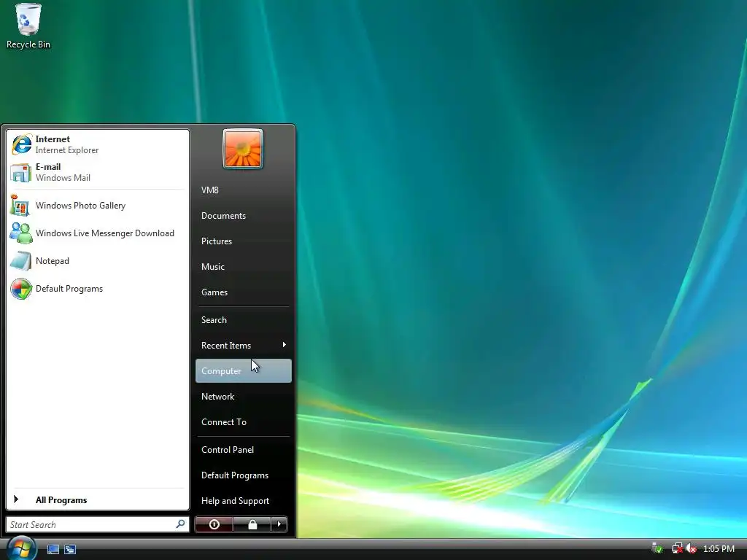Image resolution: width=747 pixels, height=560 pixels.
Task: Click the Start orb button
Action: [21, 548]
